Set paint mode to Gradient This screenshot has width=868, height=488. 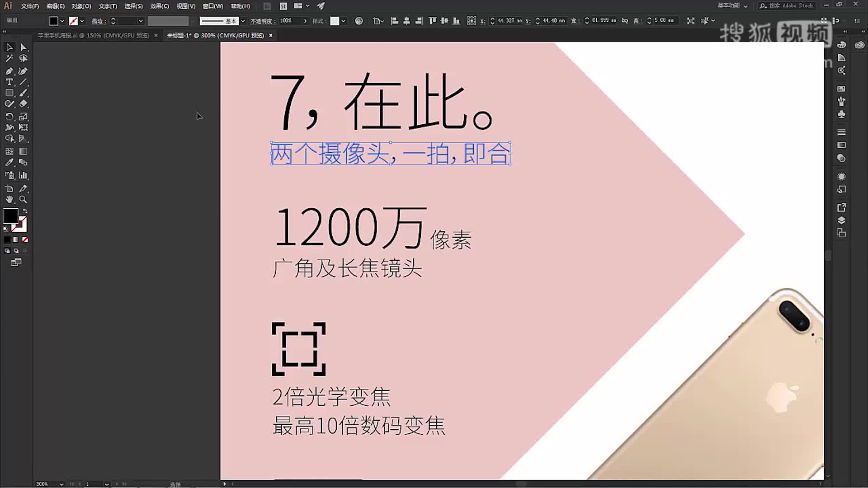[x=16, y=240]
